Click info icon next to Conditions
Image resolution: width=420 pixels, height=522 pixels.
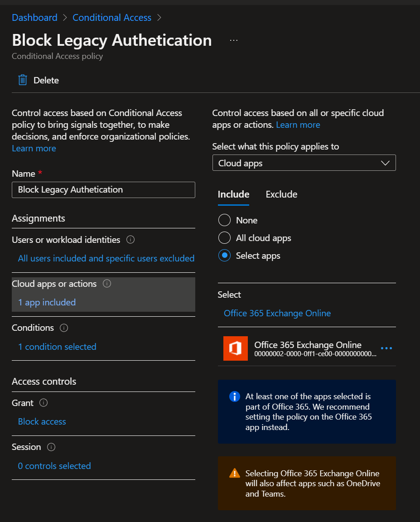[64, 328]
